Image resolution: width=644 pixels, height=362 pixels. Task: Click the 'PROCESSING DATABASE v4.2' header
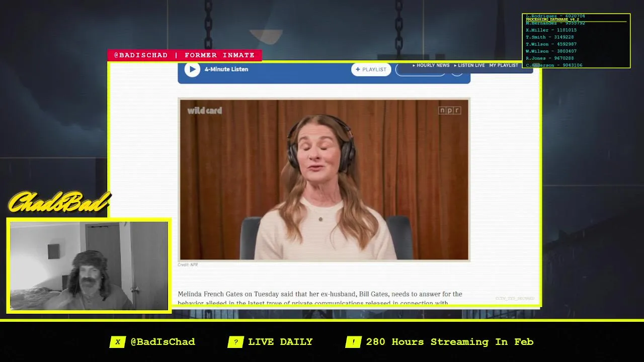point(552,20)
